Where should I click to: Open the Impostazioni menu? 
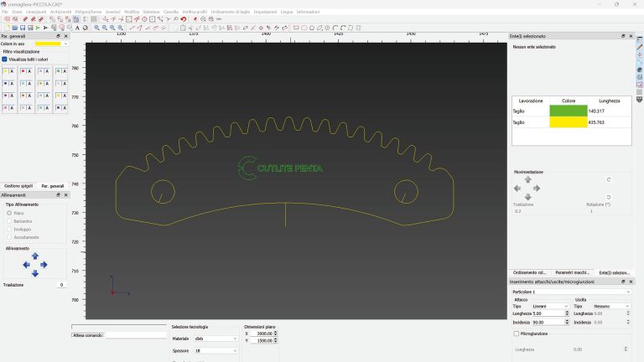[265, 12]
